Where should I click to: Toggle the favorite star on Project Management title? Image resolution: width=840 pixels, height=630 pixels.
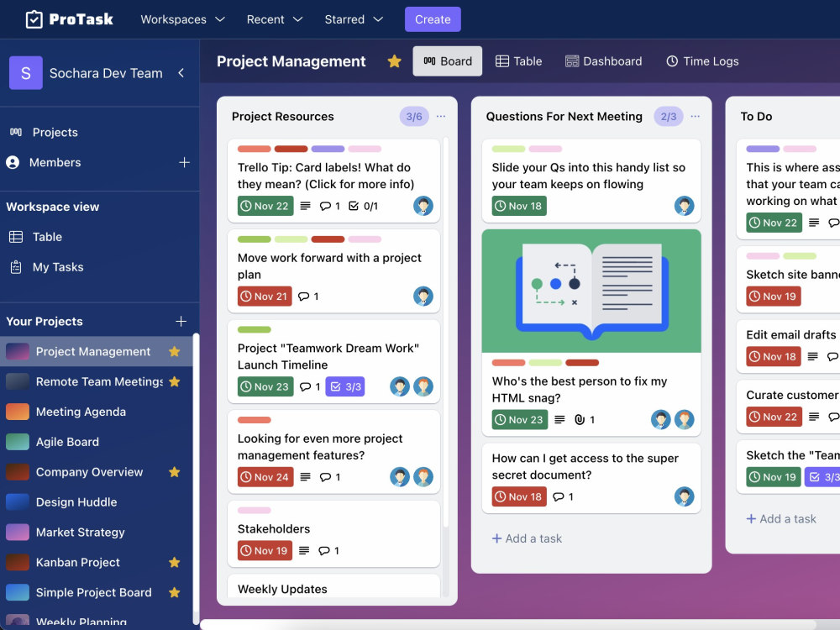click(x=394, y=60)
